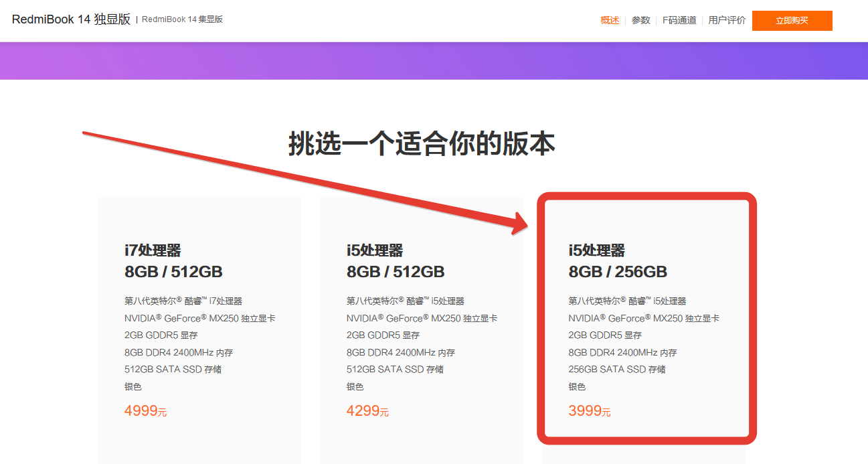The height and width of the screenshot is (464, 868).
Task: Click the 4999元 price
Action: [x=145, y=411]
